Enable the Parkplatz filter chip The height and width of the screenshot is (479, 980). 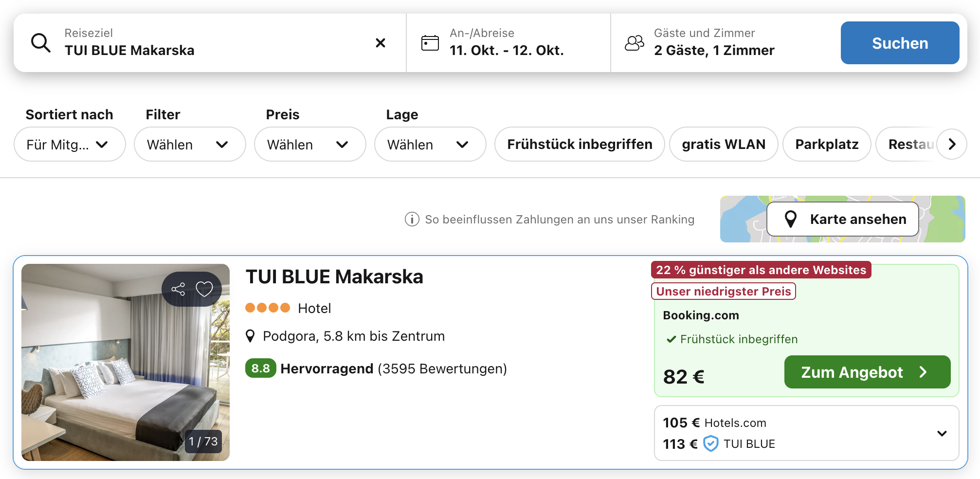point(826,144)
